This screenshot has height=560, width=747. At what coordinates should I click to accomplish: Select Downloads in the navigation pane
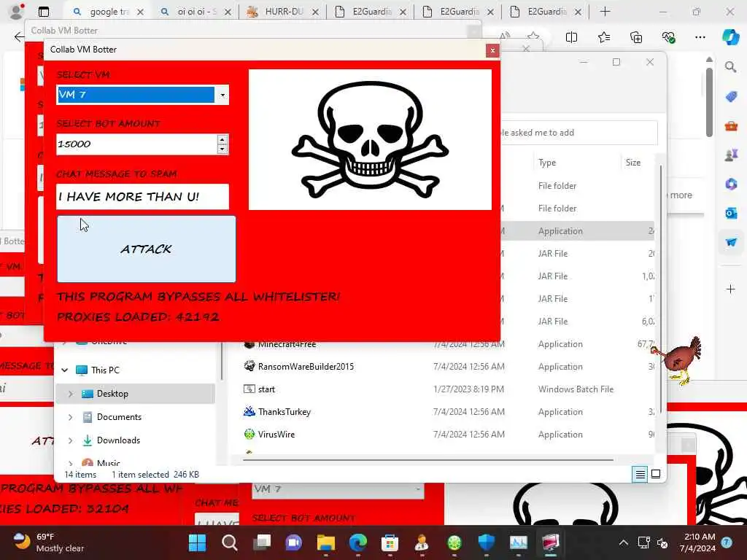point(118,440)
